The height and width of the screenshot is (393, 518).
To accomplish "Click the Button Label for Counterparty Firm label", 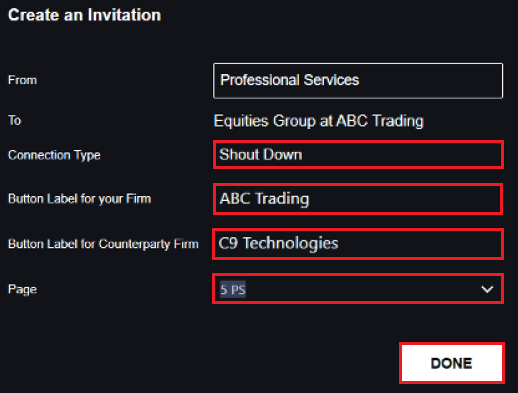I will 103,244.
